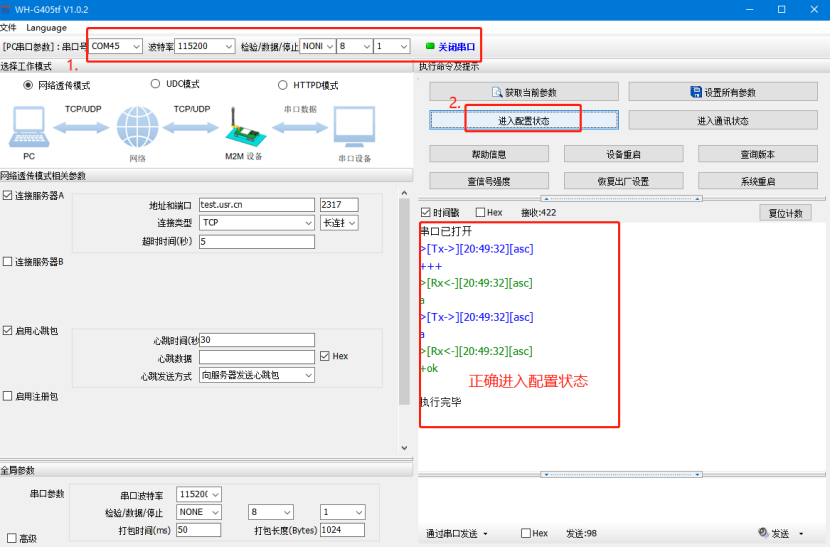The height and width of the screenshot is (547, 830).
Task: Click the app icon in title bar
Action: [x=7, y=9]
